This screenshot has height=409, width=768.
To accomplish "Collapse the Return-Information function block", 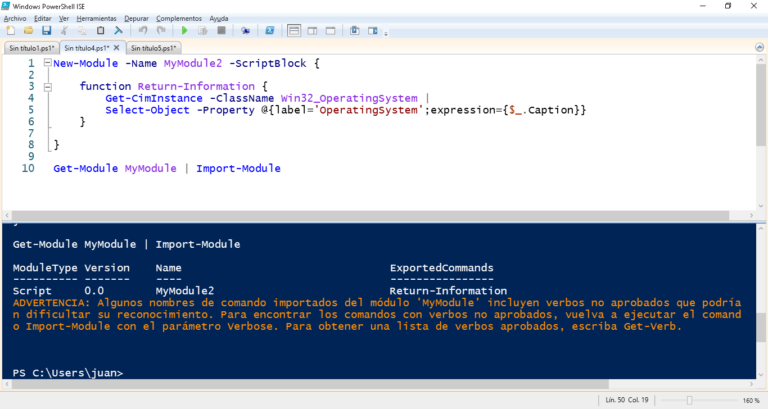I will (47, 87).
